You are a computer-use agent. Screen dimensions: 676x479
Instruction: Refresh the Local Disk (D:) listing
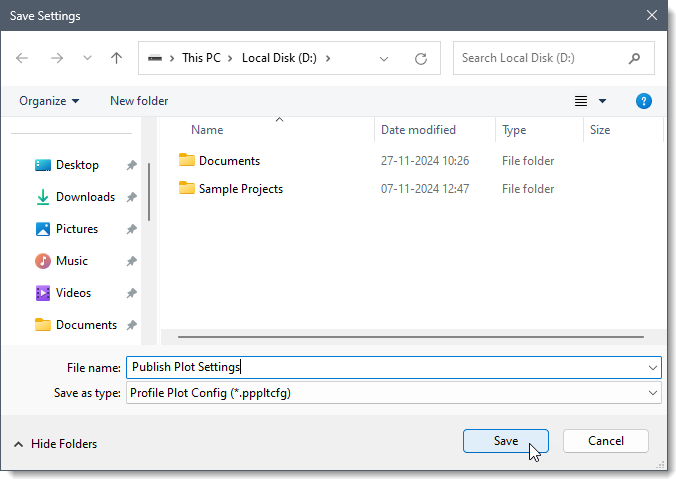(x=421, y=58)
